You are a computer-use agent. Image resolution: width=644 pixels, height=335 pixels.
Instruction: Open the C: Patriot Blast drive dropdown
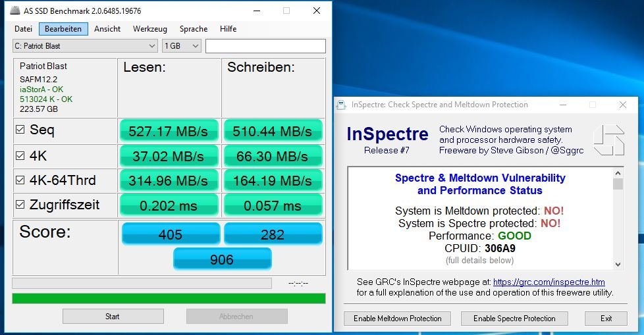85,46
